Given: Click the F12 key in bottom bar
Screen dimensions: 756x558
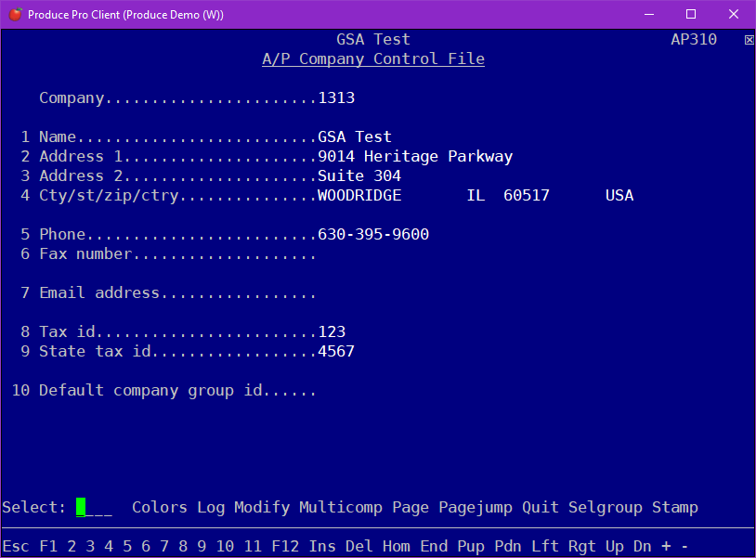Looking at the screenshot, I should coord(285,547).
